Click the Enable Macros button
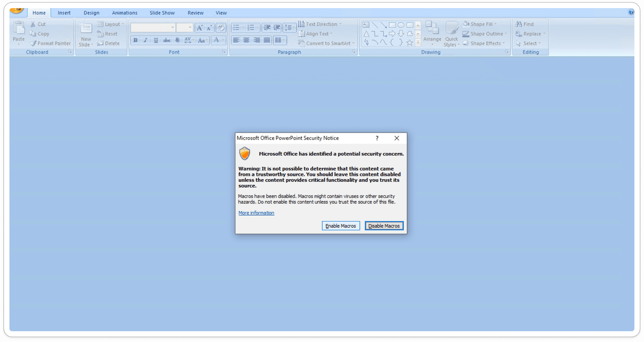The image size is (644, 342). pos(341,226)
